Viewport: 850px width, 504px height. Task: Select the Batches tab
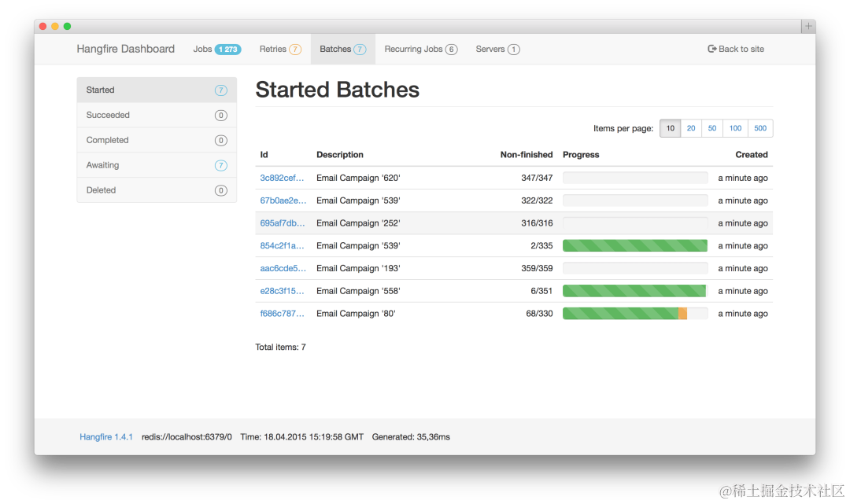point(342,49)
